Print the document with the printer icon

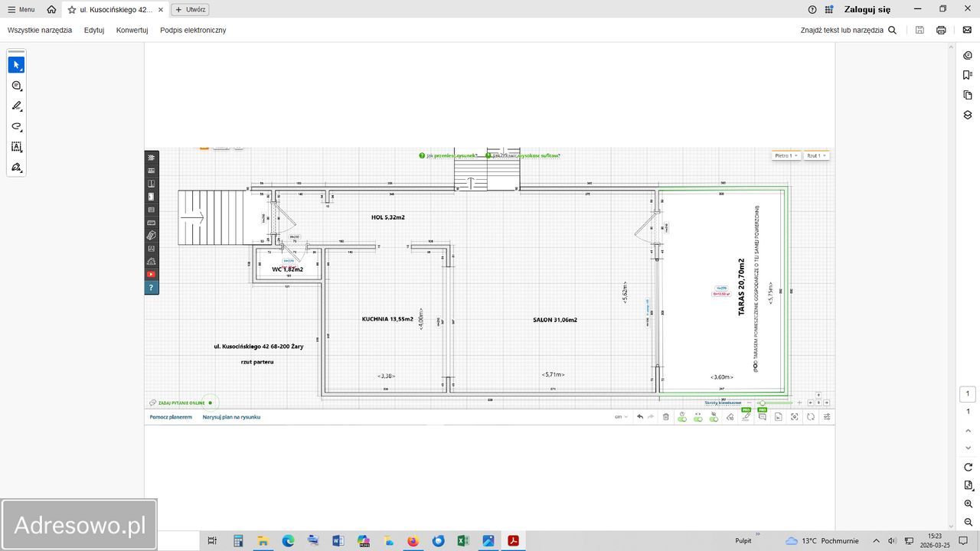(x=941, y=30)
